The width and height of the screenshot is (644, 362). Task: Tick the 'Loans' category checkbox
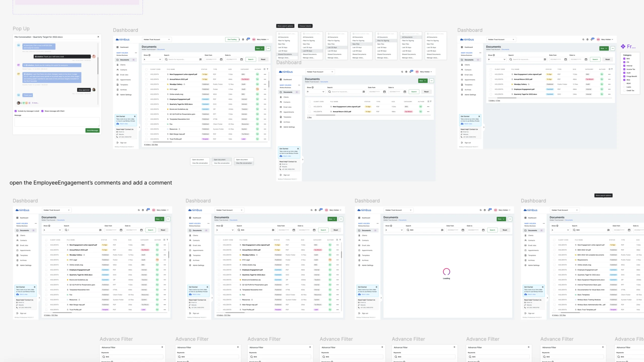coord(624,87)
